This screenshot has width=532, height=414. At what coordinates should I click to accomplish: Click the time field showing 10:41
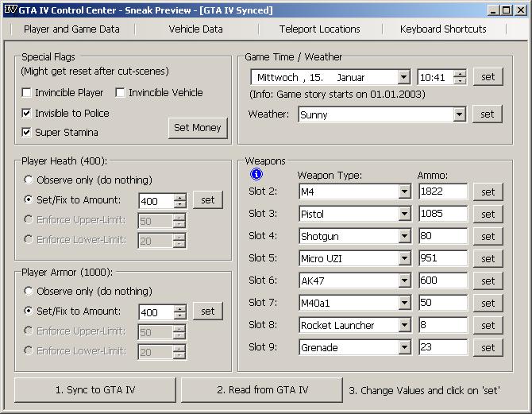click(x=436, y=77)
